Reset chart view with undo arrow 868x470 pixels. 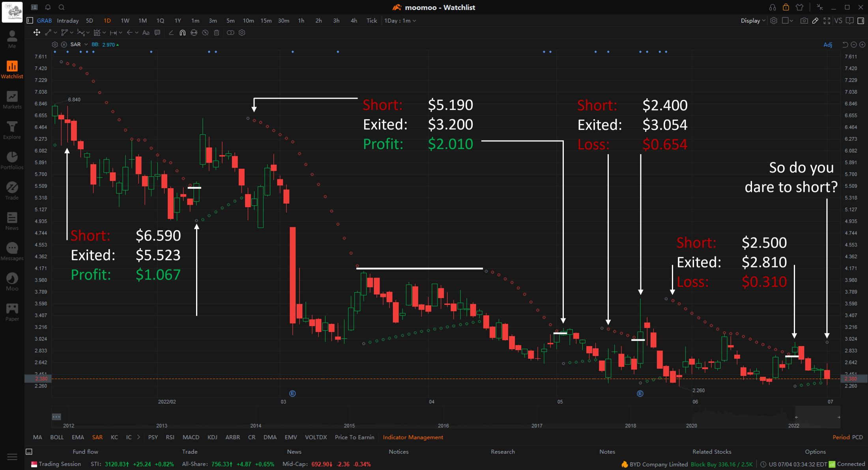pos(845,45)
